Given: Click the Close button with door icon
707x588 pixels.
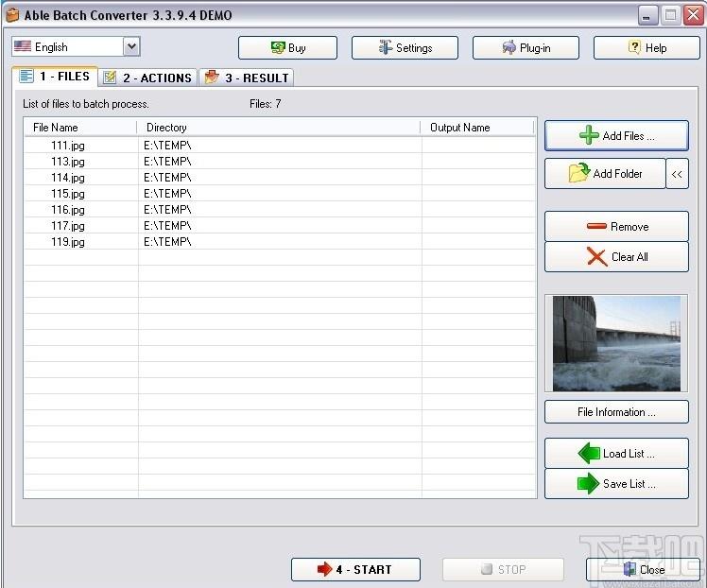Looking at the screenshot, I should pos(643,569).
